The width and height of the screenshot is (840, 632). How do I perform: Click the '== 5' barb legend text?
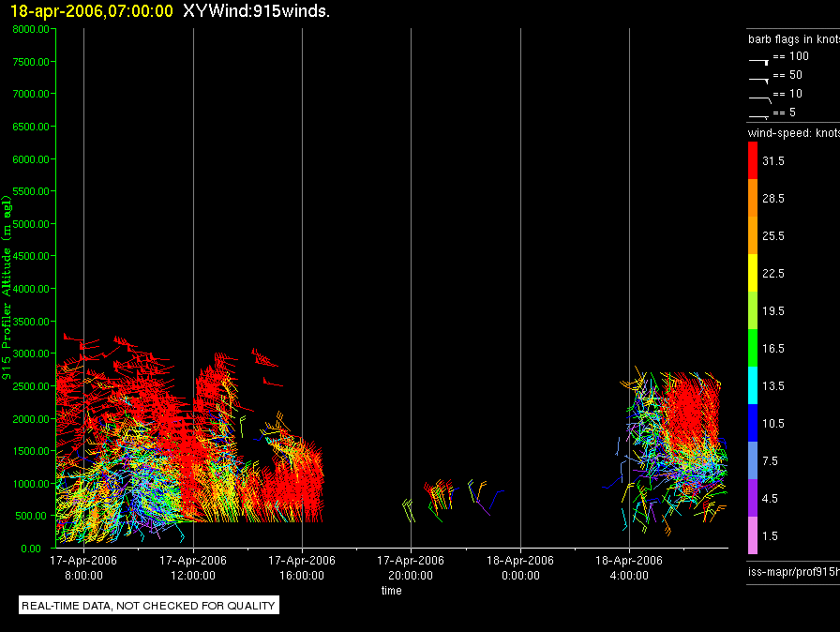pyautogui.click(x=785, y=113)
